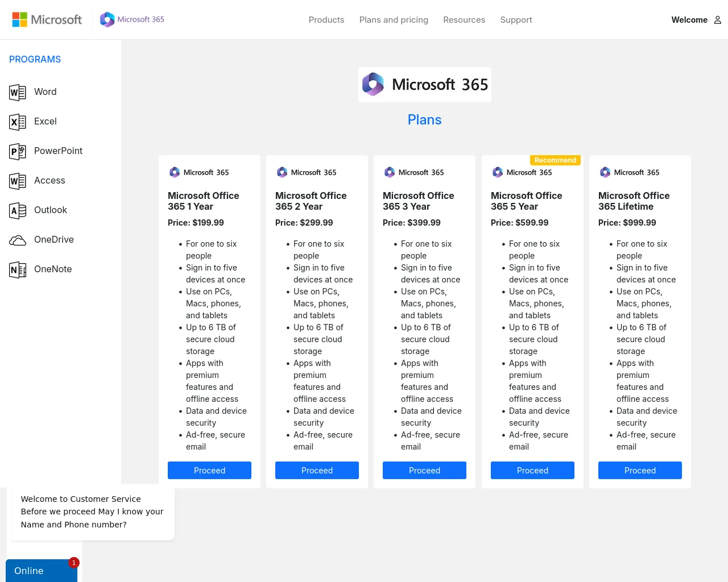The width and height of the screenshot is (728, 582).
Task: Open the OneNote program link
Action: pos(53,269)
